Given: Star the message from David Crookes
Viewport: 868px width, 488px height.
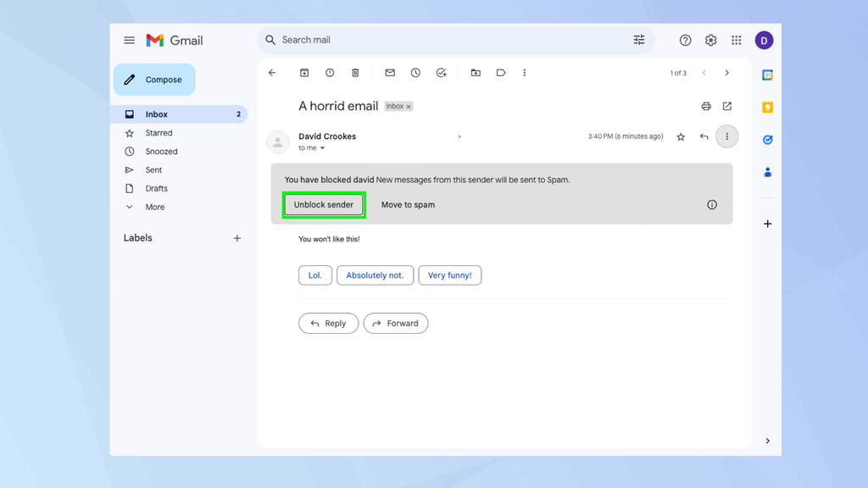Looking at the screenshot, I should (x=681, y=136).
